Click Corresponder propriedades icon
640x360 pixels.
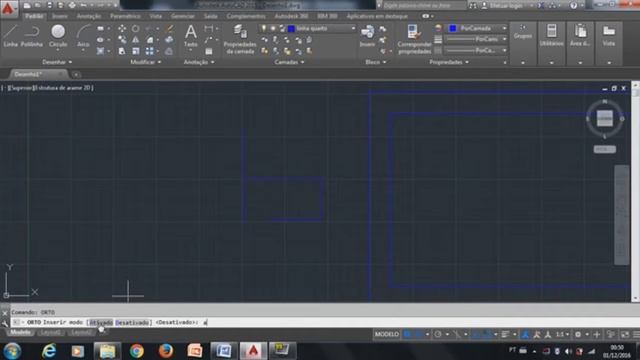(414, 39)
